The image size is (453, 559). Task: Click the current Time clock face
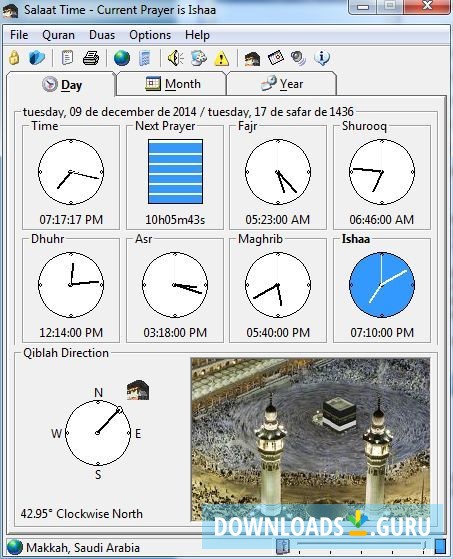pos(71,172)
